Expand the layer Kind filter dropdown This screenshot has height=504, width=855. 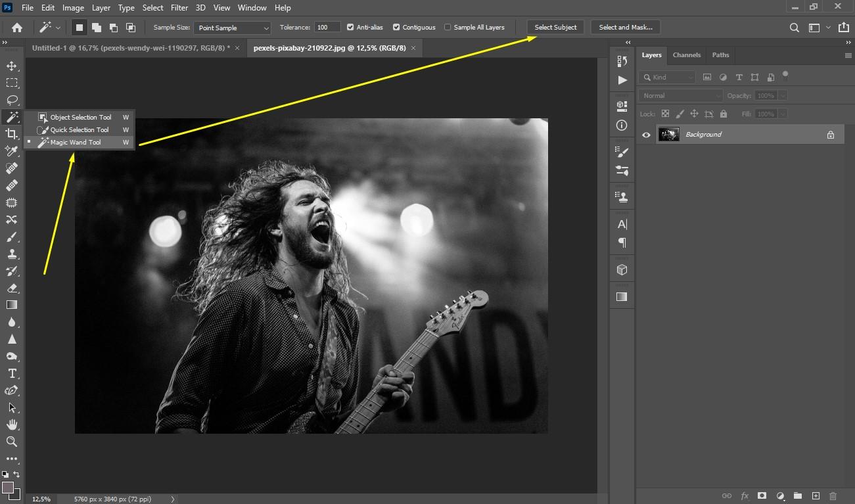point(666,78)
